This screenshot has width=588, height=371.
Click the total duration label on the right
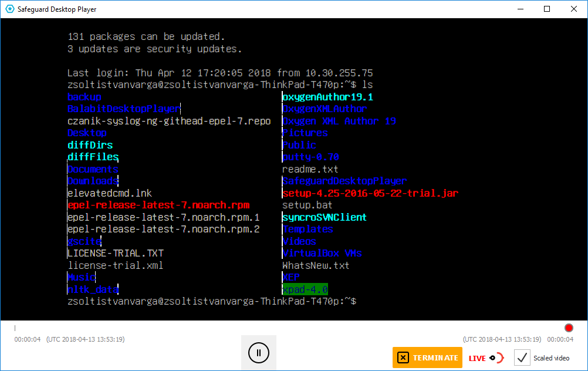(560, 339)
